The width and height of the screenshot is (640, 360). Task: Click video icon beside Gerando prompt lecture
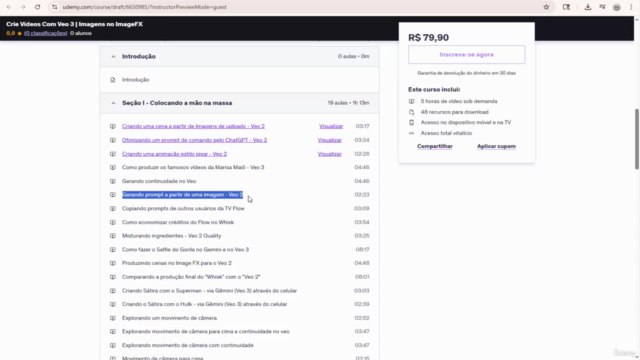tap(113, 195)
